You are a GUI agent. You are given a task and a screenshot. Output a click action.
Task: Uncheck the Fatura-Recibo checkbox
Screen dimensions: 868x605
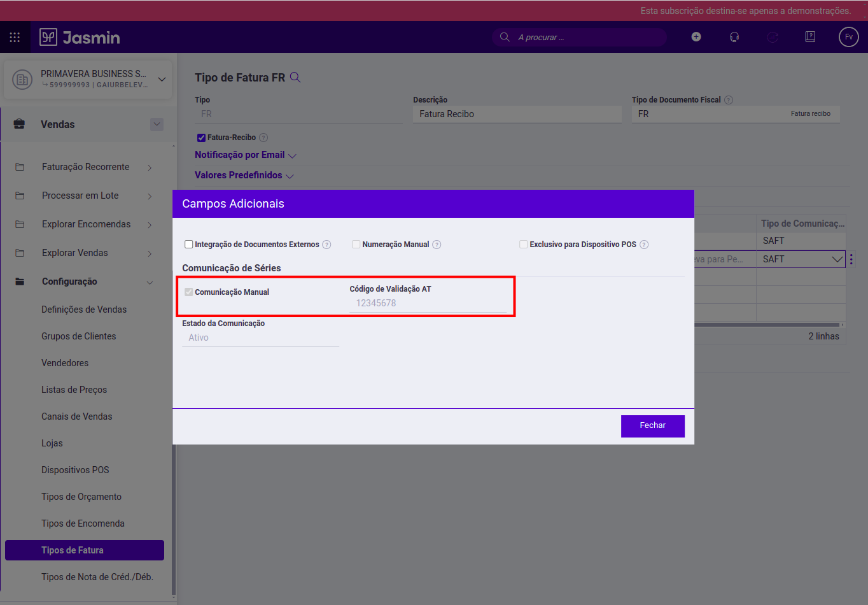click(x=200, y=137)
